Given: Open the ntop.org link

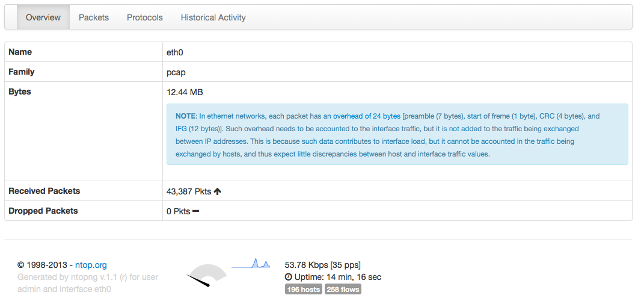Looking at the screenshot, I should pyautogui.click(x=91, y=265).
